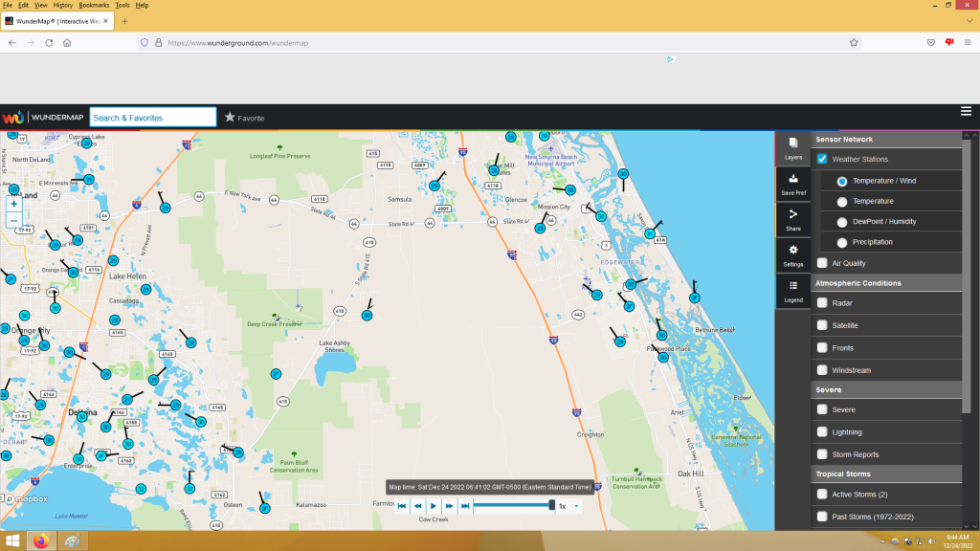Enable the Storm Reports layer

tap(822, 454)
